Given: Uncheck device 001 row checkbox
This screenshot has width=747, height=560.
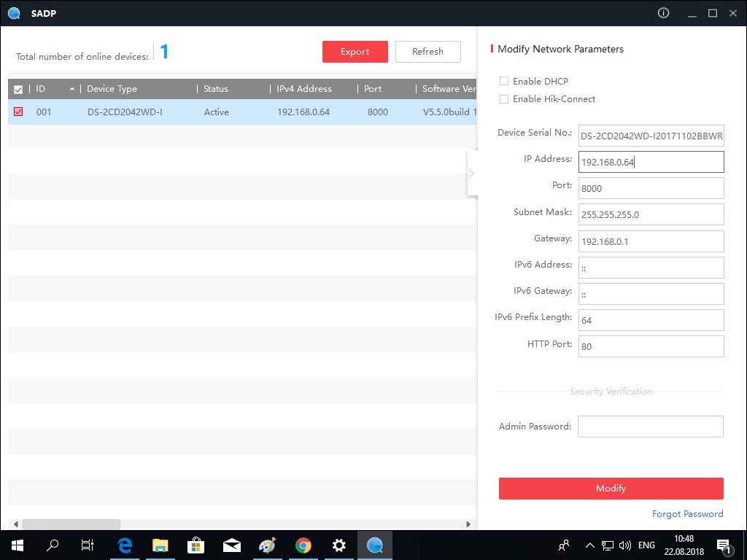Looking at the screenshot, I should [19, 112].
